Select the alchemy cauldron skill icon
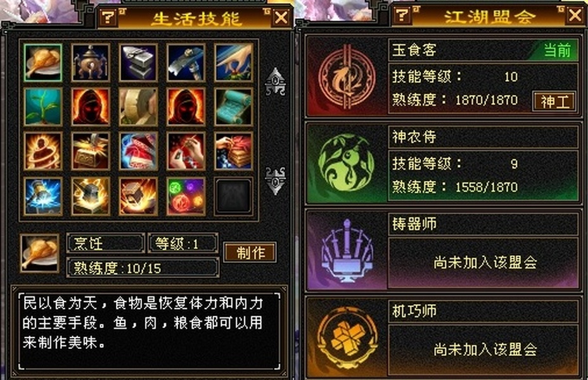This screenshot has height=380, width=588. 91,62
